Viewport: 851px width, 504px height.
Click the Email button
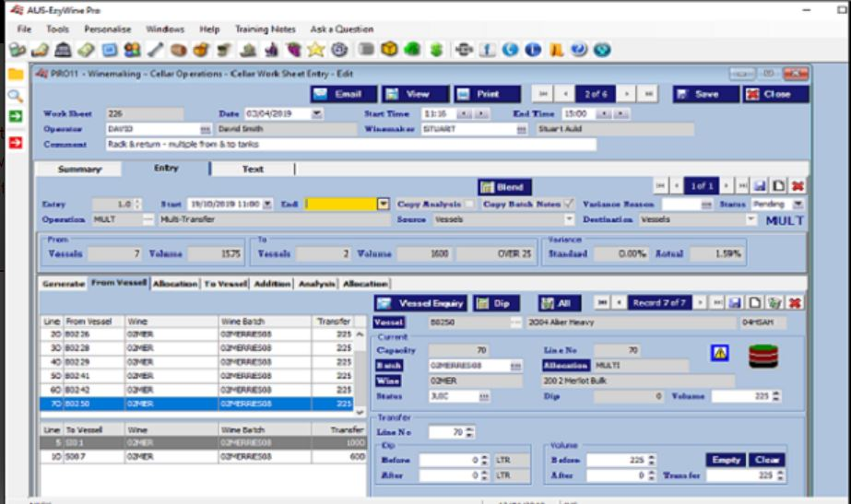point(344,94)
